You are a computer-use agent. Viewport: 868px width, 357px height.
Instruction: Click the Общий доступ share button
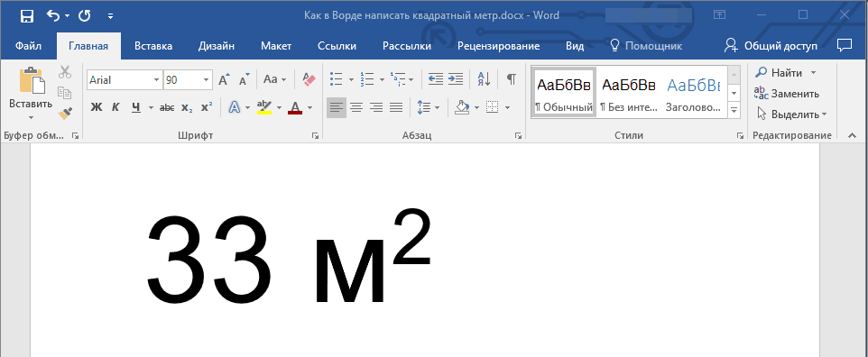[x=771, y=46]
